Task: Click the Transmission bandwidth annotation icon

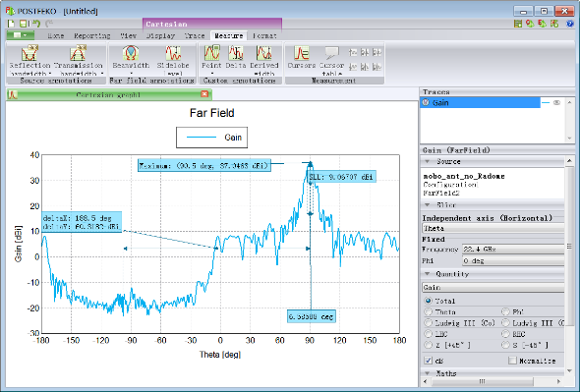Action: (x=78, y=53)
